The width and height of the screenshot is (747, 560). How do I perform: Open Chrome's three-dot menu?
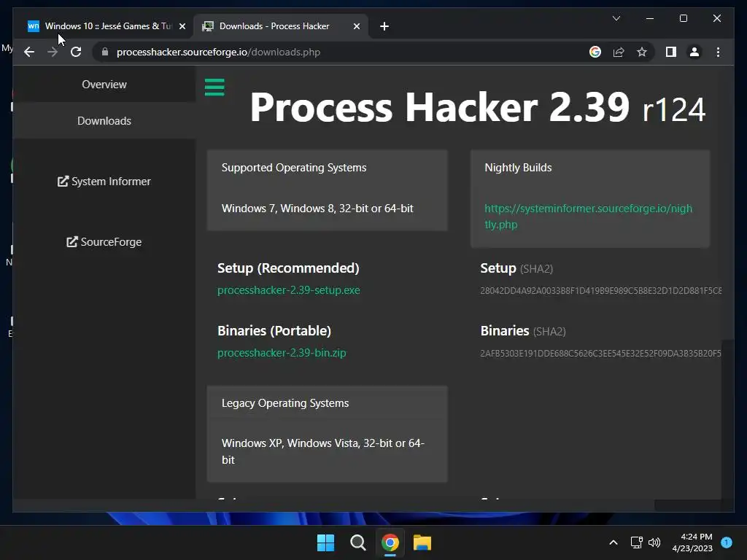[718, 52]
